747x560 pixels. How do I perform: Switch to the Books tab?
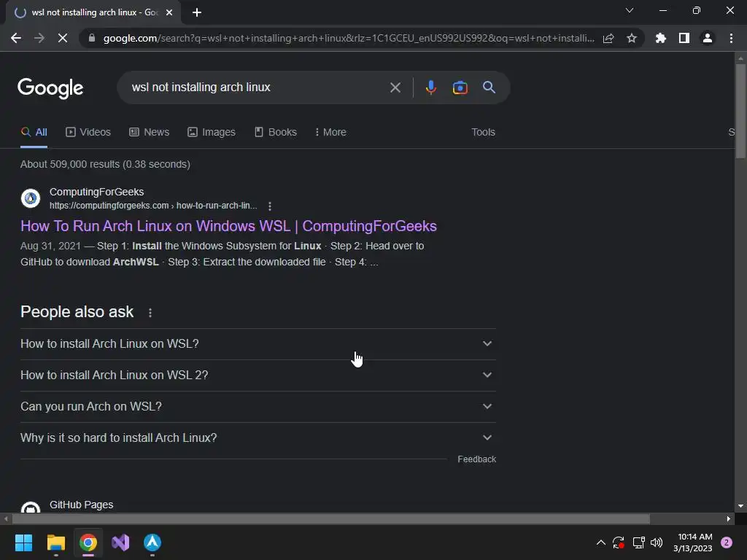pos(275,133)
